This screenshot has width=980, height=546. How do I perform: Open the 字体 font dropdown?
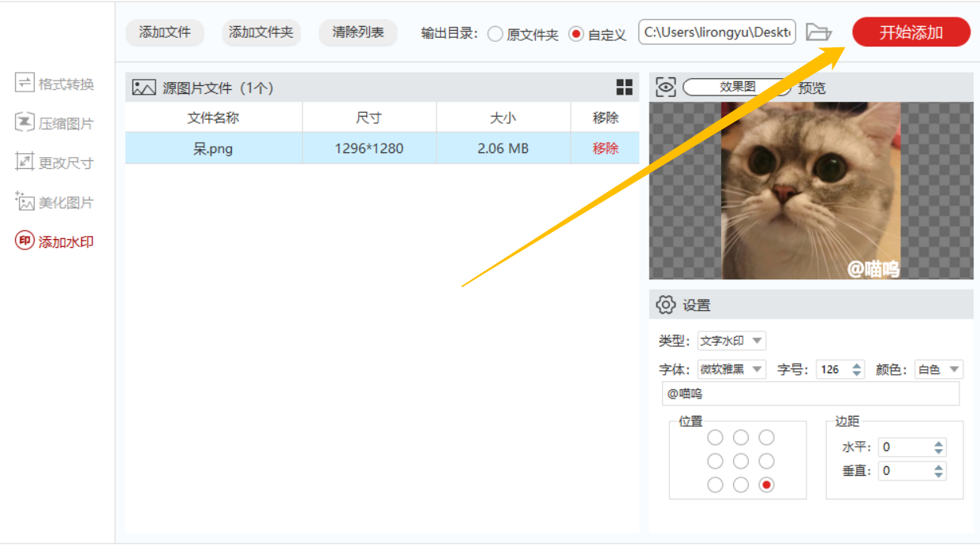[731, 369]
